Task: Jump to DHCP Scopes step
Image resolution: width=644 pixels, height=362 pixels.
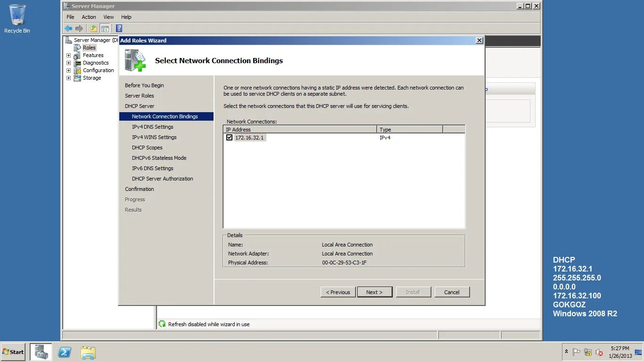Action: (x=147, y=148)
